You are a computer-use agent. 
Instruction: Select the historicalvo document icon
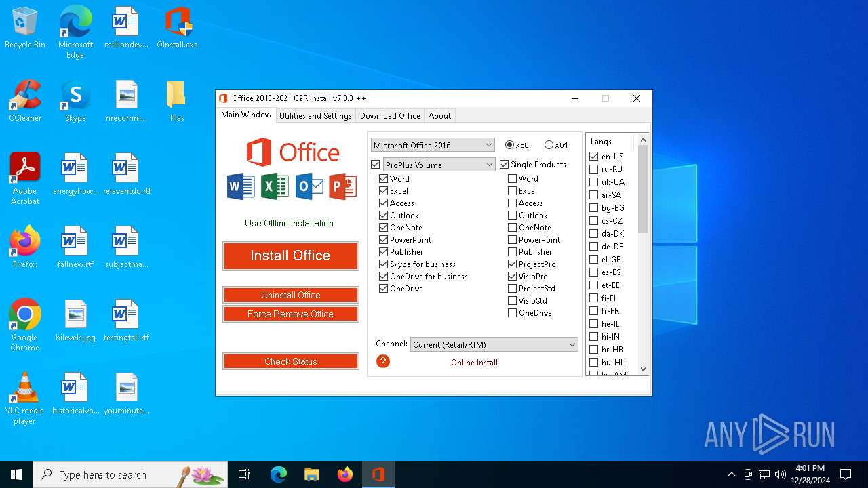(x=75, y=394)
